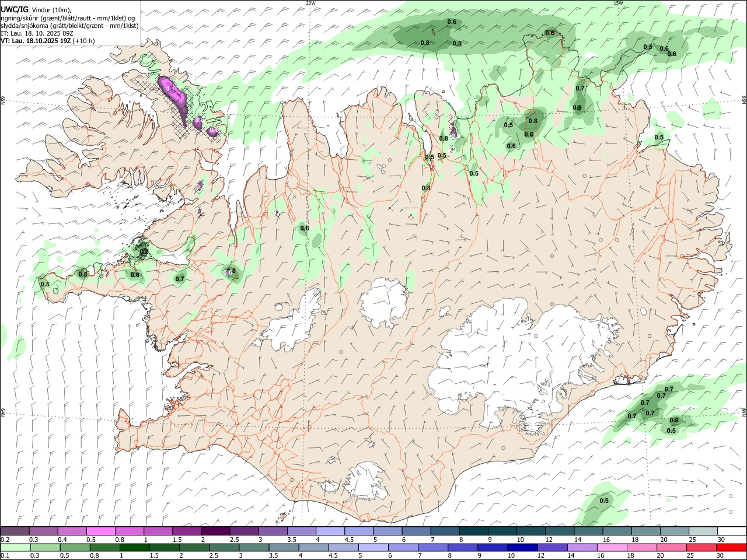Click 'slydda/snjókoma' legend description line

[69, 26]
